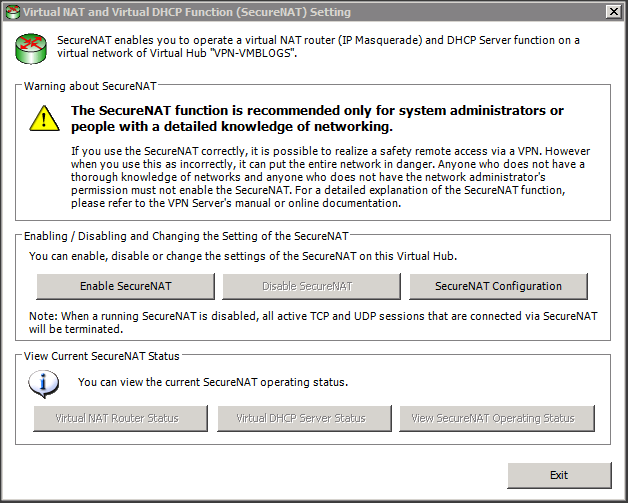The height and width of the screenshot is (503, 628).
Task: Click the note about TCP and UDP sessions
Action: point(313,322)
